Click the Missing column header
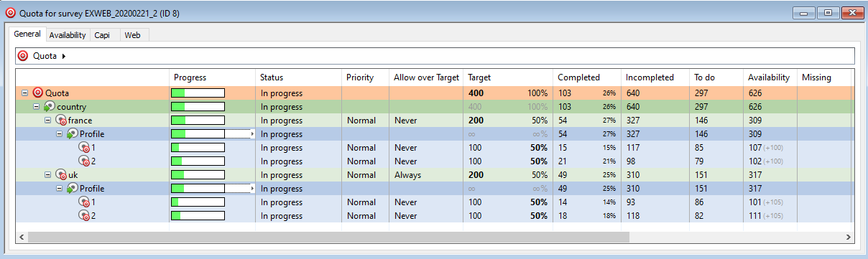The image size is (868, 259). point(824,77)
